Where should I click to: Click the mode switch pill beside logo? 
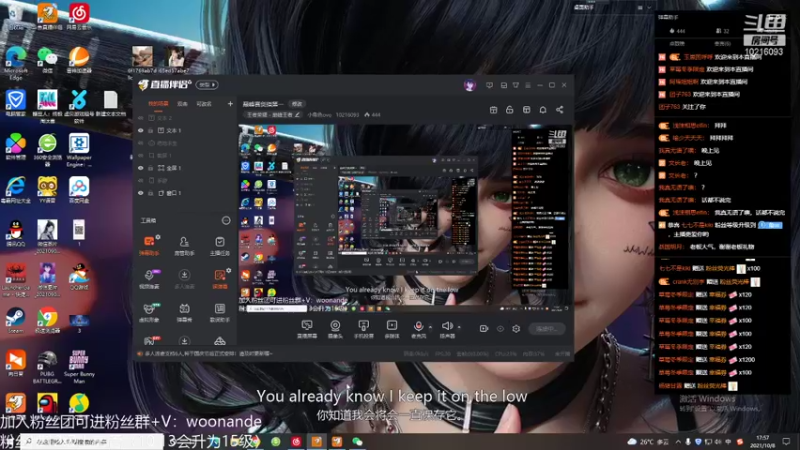coord(207,85)
